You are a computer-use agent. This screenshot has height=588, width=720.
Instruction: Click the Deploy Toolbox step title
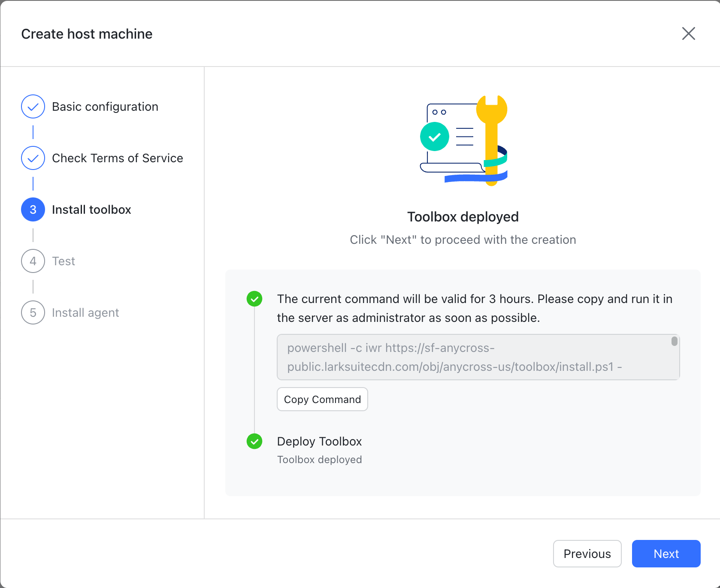pyautogui.click(x=320, y=441)
